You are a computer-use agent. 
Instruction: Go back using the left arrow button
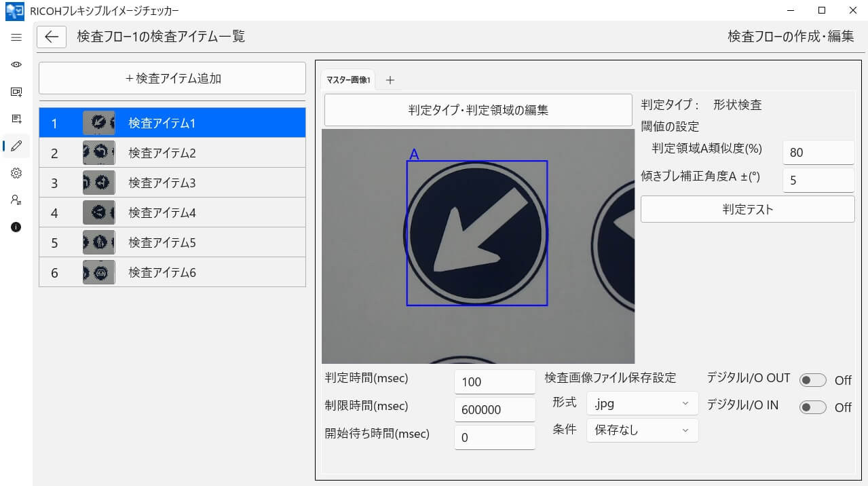[x=52, y=37]
